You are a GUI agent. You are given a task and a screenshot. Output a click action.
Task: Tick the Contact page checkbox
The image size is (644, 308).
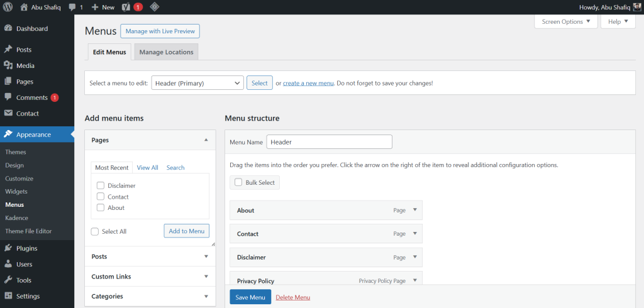tap(100, 197)
